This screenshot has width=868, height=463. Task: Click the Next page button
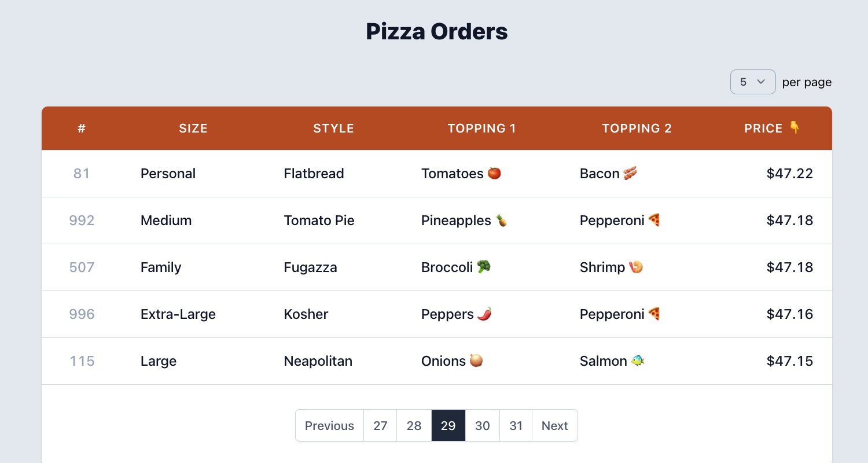pyautogui.click(x=555, y=425)
